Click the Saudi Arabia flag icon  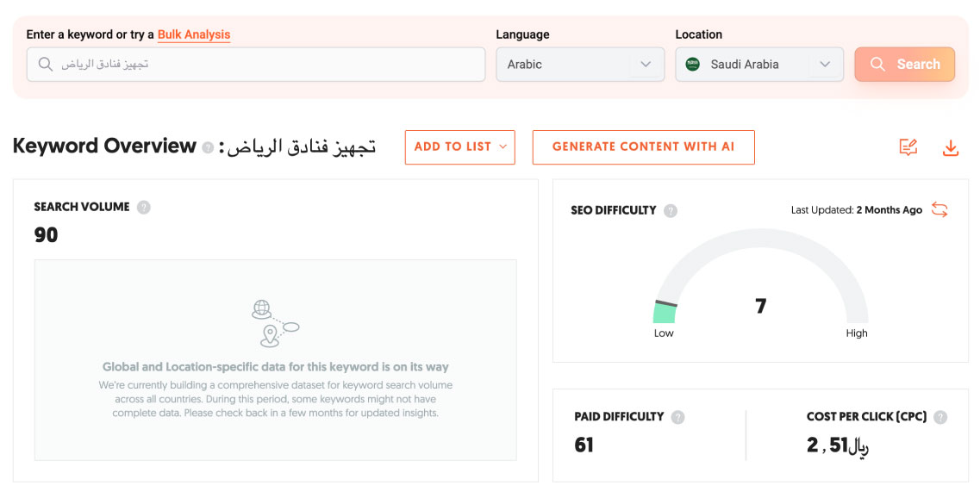tap(693, 65)
